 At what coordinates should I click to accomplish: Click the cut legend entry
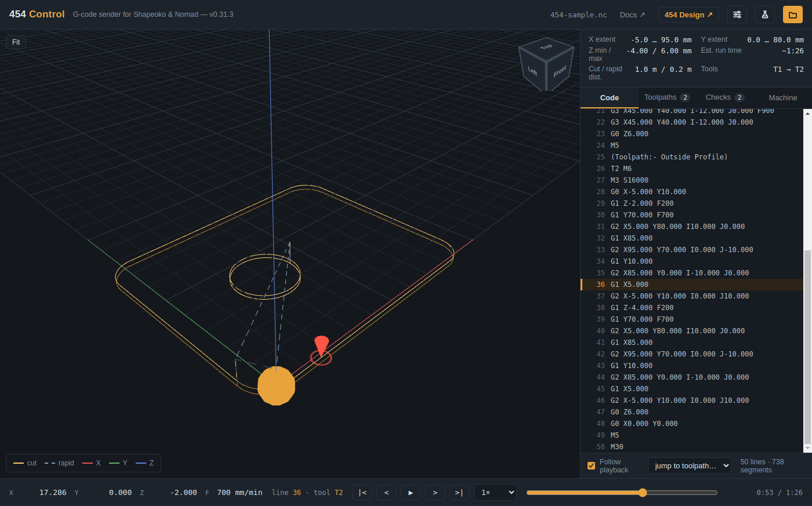click(25, 463)
